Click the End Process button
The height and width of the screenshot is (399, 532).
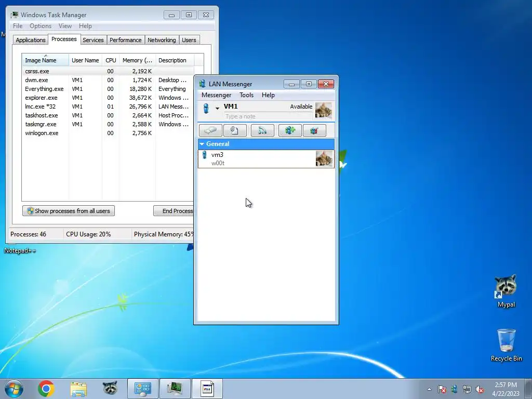(174, 211)
